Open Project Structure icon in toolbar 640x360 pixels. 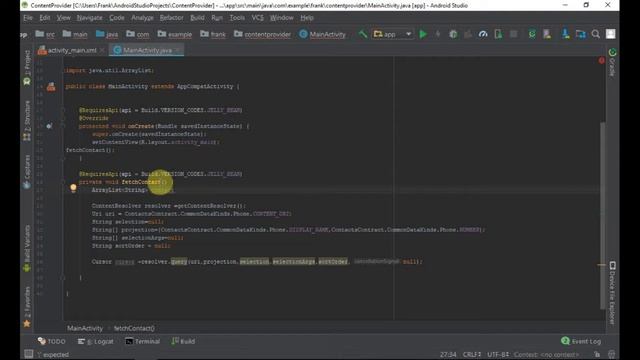click(x=580, y=34)
